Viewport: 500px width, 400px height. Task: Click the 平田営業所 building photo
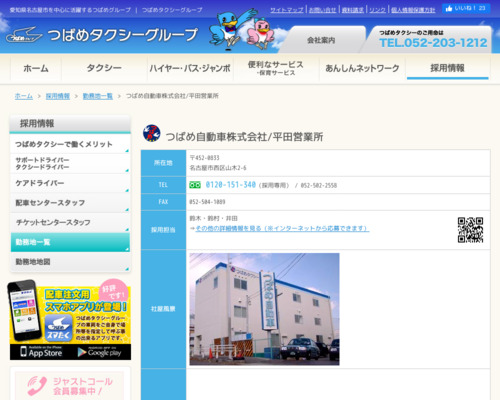pos(264,309)
